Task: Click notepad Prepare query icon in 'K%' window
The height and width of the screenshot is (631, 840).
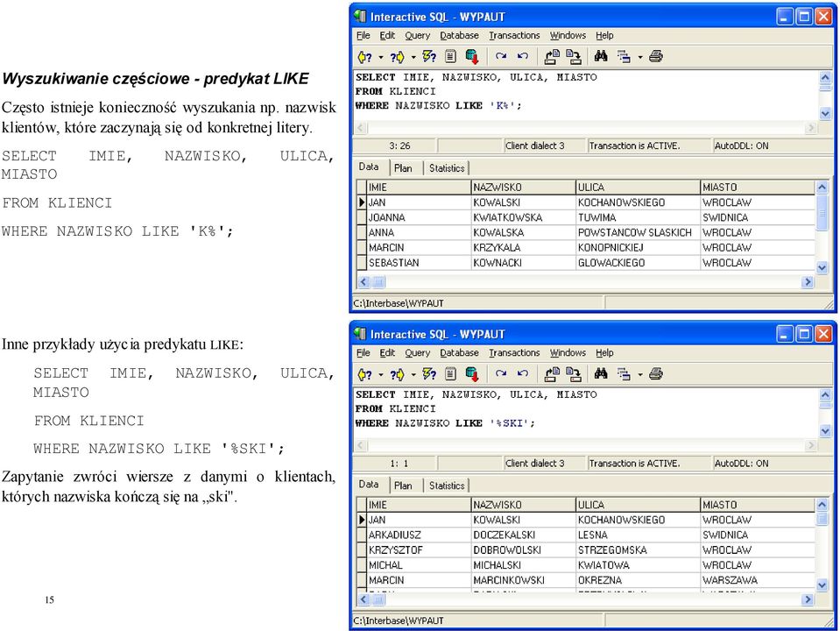Action: (450, 56)
